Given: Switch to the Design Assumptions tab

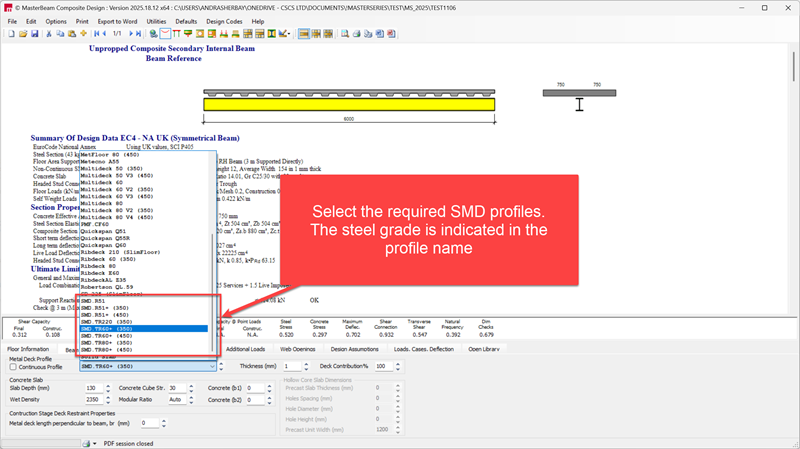Looking at the screenshot, I should (x=355, y=349).
